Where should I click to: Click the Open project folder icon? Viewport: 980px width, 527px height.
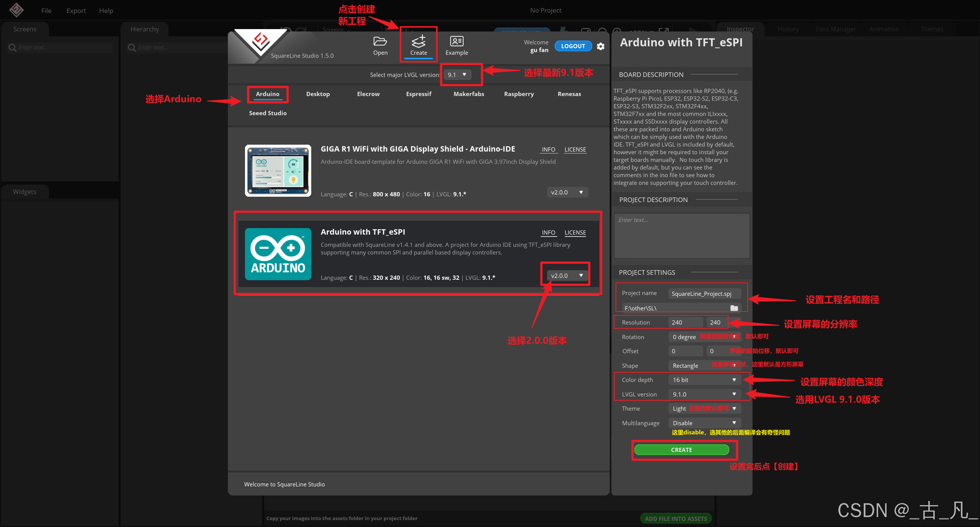[x=380, y=41]
